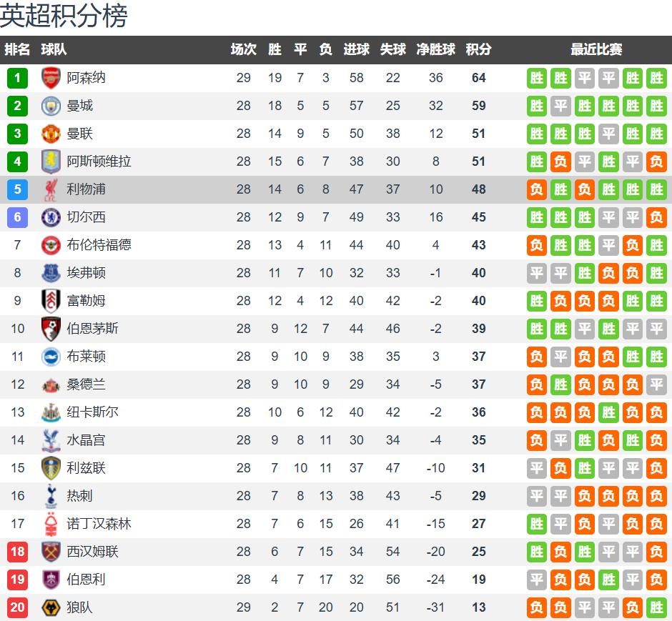Click the Newcastle (纽卡斯尔) crest icon
The height and width of the screenshot is (621, 672).
[x=51, y=412]
